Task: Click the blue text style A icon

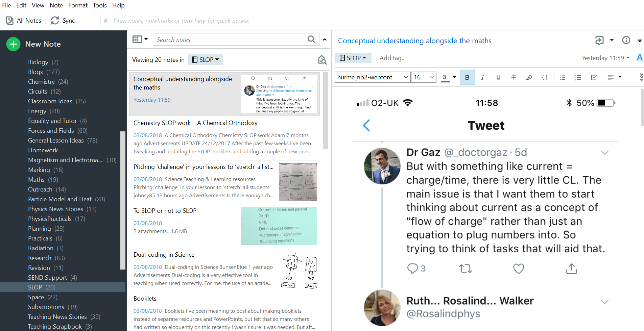Action: click(x=640, y=58)
